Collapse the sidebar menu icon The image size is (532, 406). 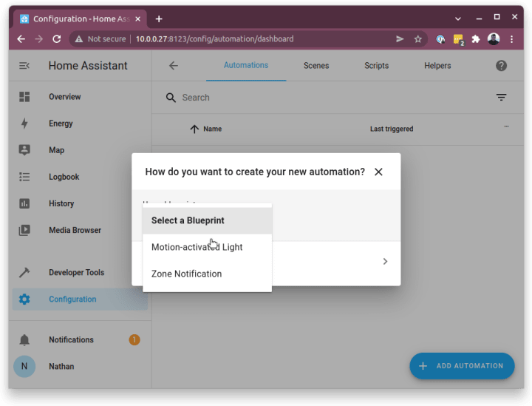(x=24, y=66)
